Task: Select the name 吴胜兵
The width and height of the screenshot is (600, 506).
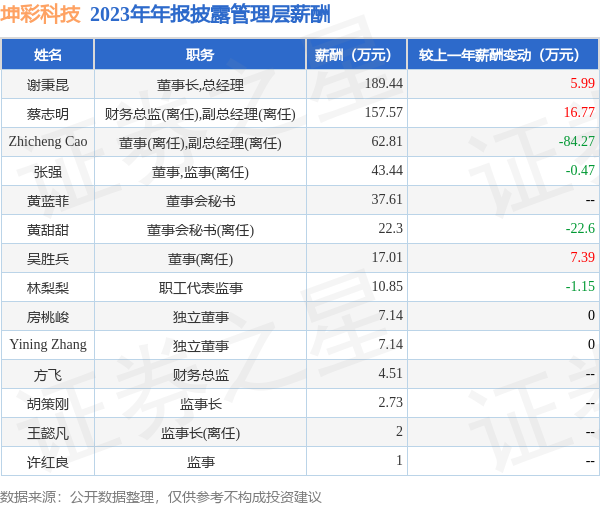Action: pyautogui.click(x=48, y=259)
